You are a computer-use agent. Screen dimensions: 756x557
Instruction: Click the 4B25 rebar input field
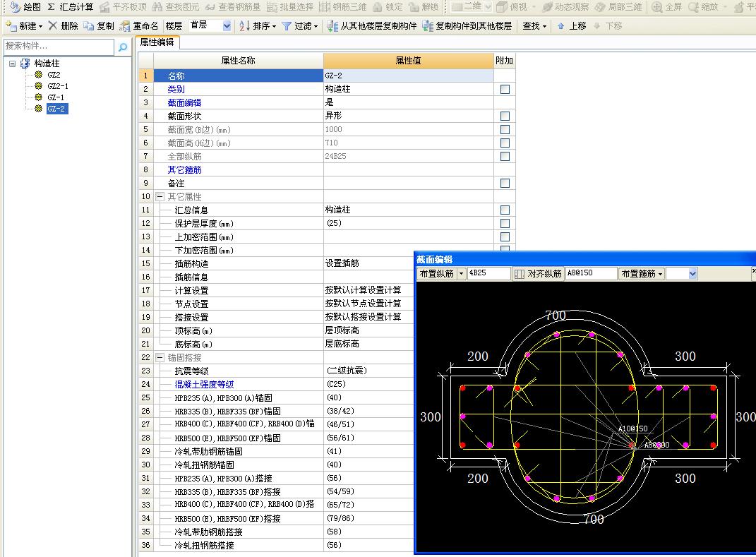pos(488,273)
